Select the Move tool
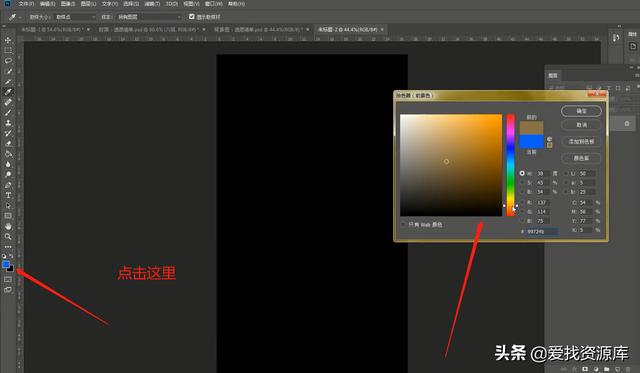This screenshot has height=373, width=640. click(x=8, y=40)
